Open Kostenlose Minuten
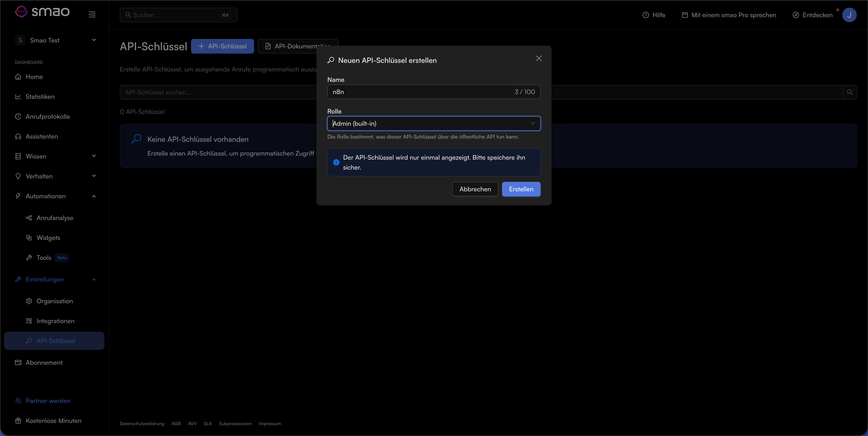The height and width of the screenshot is (436, 868). coord(54,421)
